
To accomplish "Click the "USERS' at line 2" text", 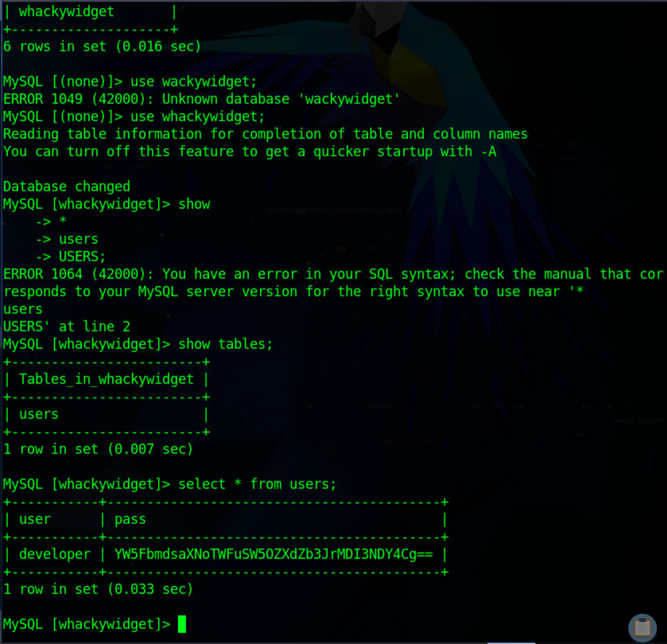I will click(x=66, y=326).
